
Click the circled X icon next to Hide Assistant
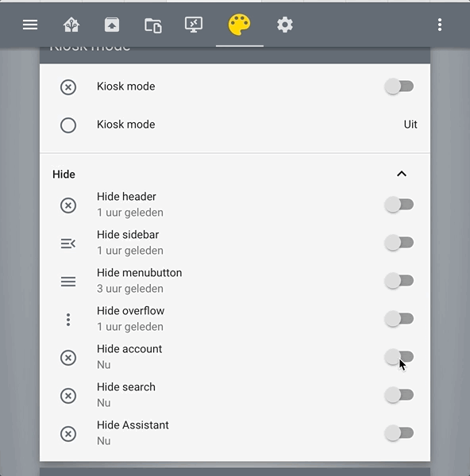(x=68, y=434)
